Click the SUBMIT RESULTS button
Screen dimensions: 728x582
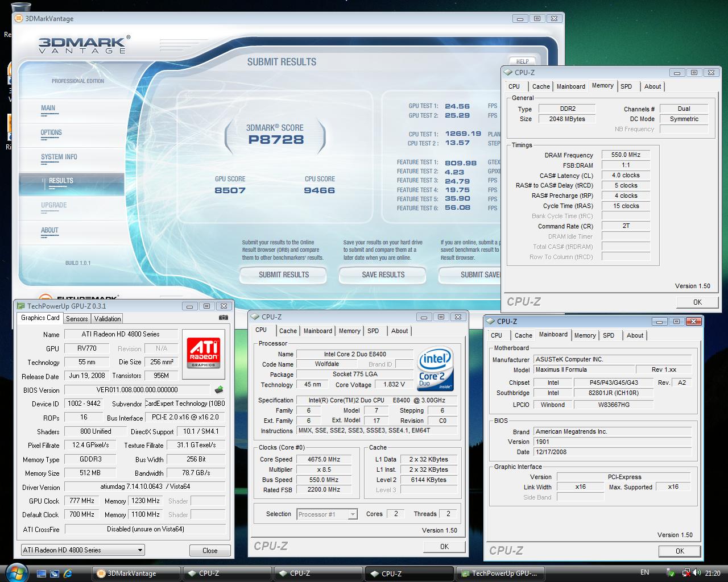point(284,275)
